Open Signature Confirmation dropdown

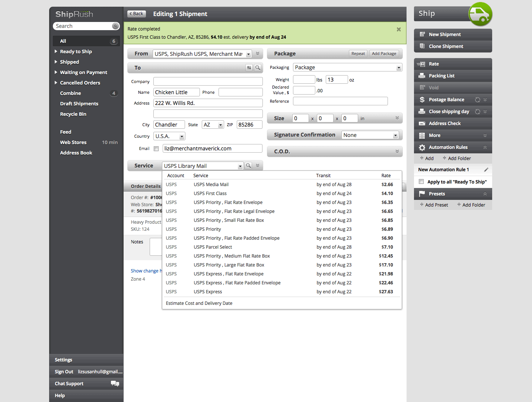tap(395, 135)
